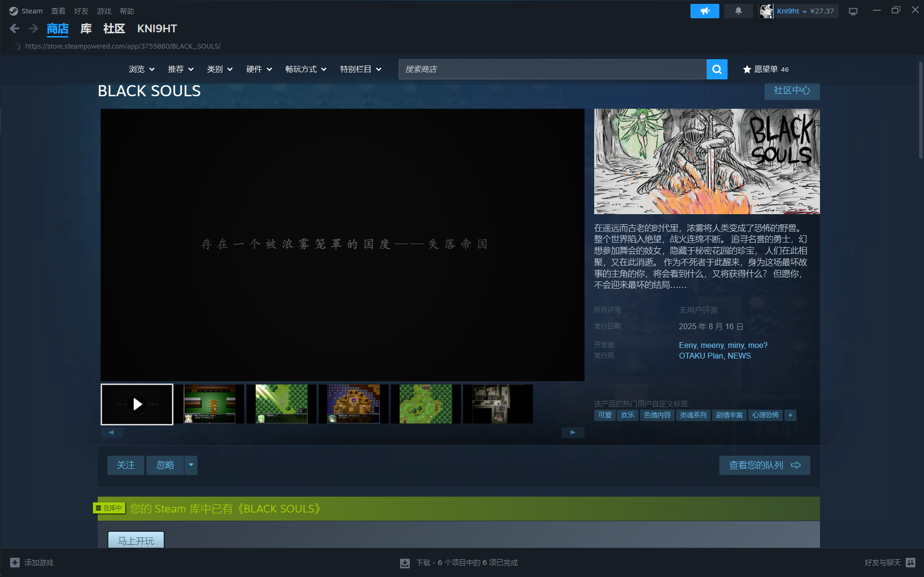Screen dimensions: 924x577
Task: Expand the 特别栏目 dropdown menu
Action: pyautogui.click(x=361, y=69)
